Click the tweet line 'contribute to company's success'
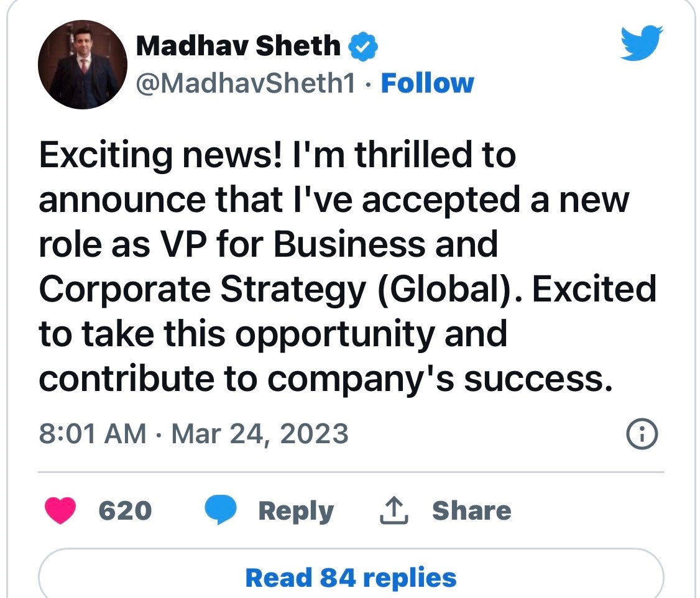This screenshot has width=700, height=598. (321, 378)
